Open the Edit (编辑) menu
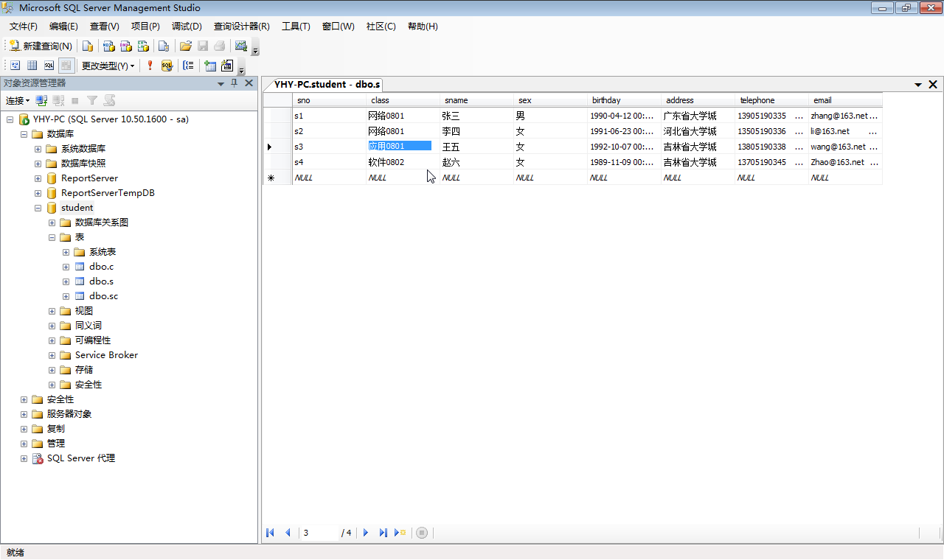The image size is (944, 560). (x=63, y=27)
